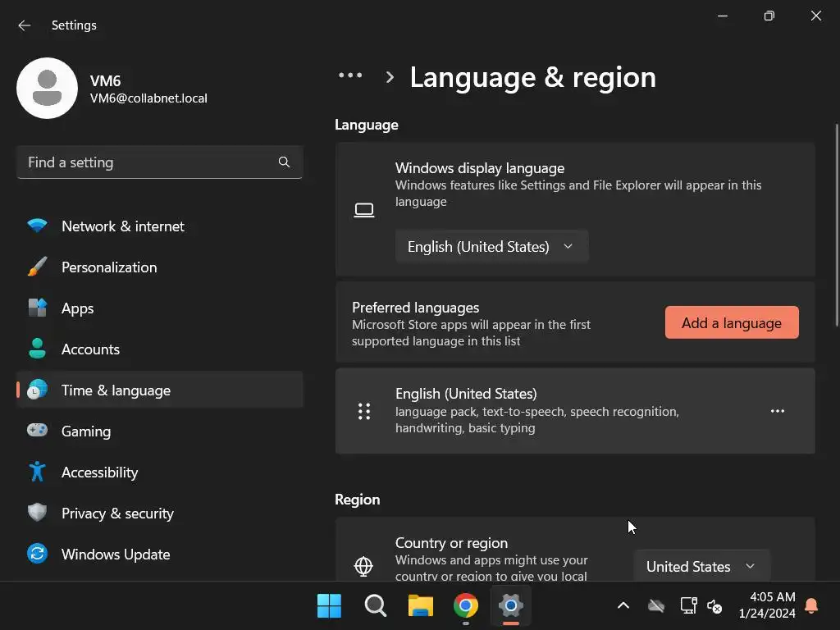Viewport: 840px width, 630px height.
Task: Click the VM6 user profile avatar
Action: click(47, 88)
